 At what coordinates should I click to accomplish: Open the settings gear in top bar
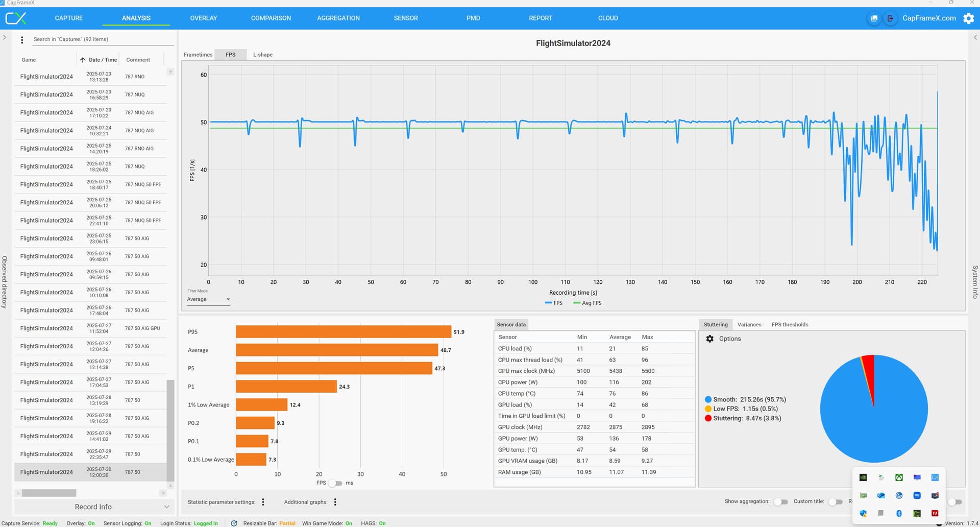tap(968, 18)
